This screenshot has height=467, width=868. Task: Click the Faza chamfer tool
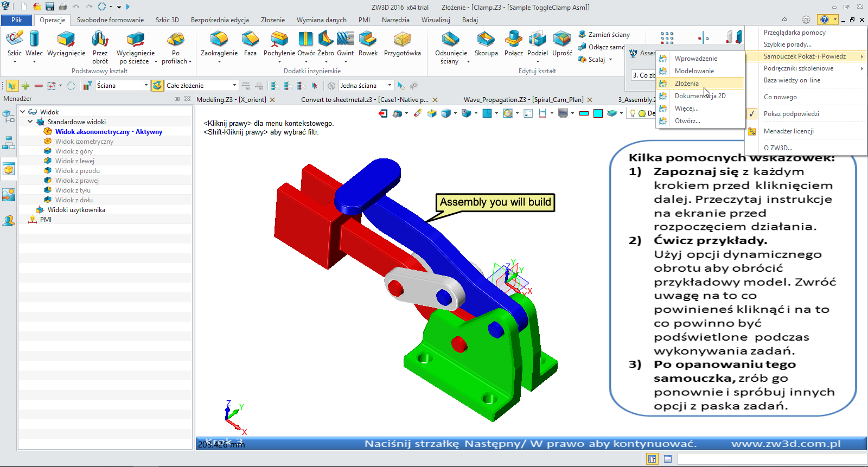pyautogui.click(x=250, y=44)
